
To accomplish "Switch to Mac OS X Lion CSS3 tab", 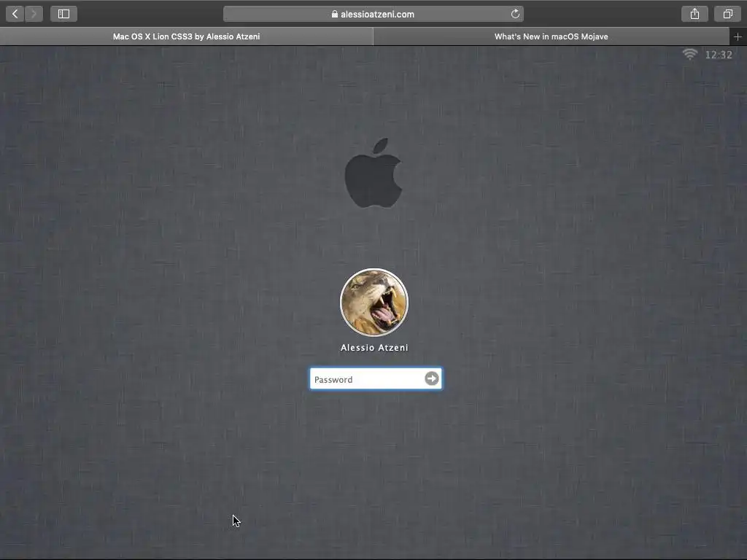I will click(186, 36).
